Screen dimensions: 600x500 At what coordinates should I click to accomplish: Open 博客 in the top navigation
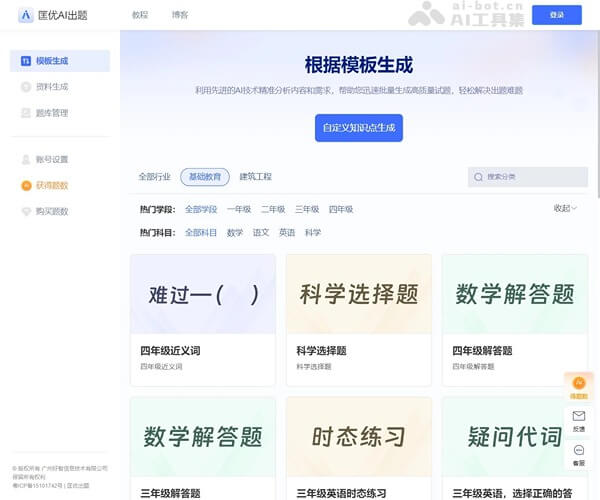[179, 15]
